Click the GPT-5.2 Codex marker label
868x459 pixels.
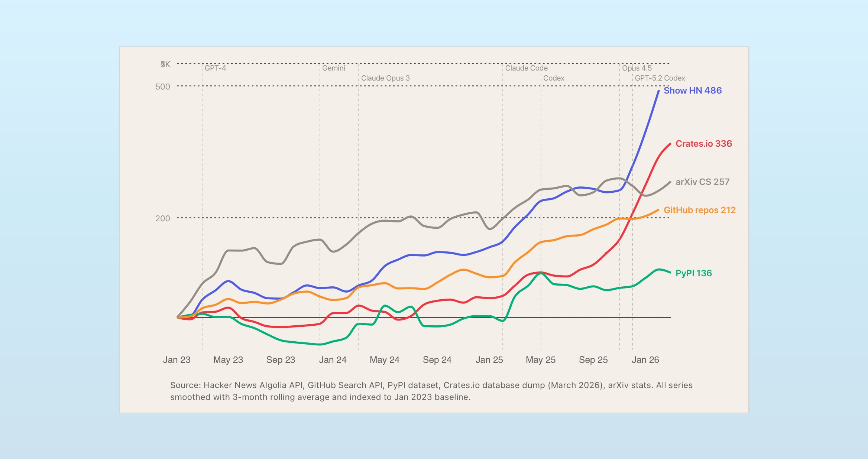[660, 78]
